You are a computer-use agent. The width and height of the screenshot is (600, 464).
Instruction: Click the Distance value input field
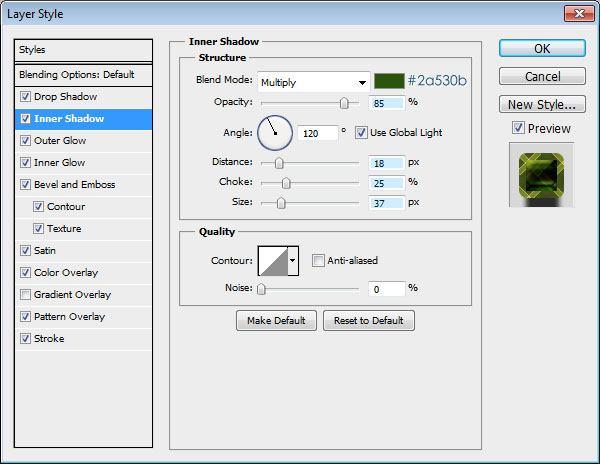385,162
